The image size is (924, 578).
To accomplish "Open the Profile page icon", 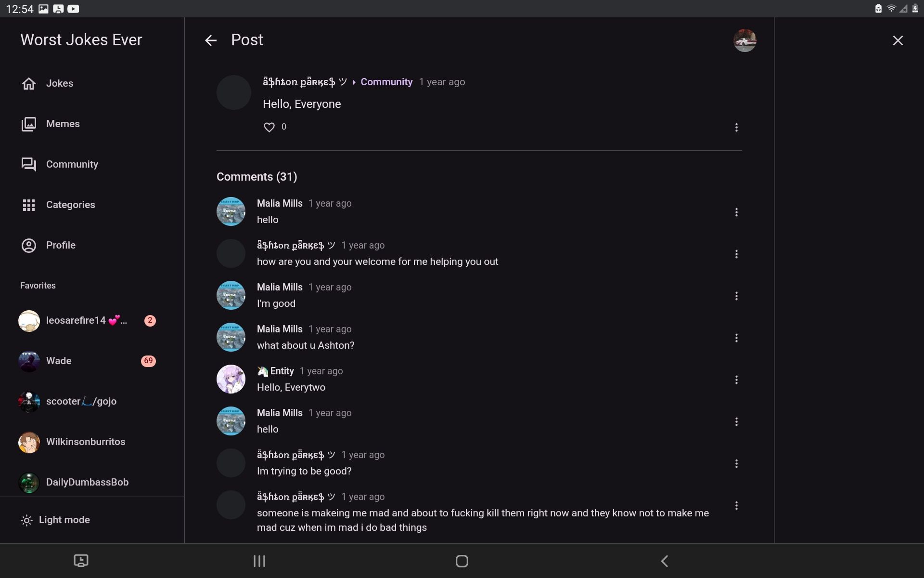I will (29, 245).
